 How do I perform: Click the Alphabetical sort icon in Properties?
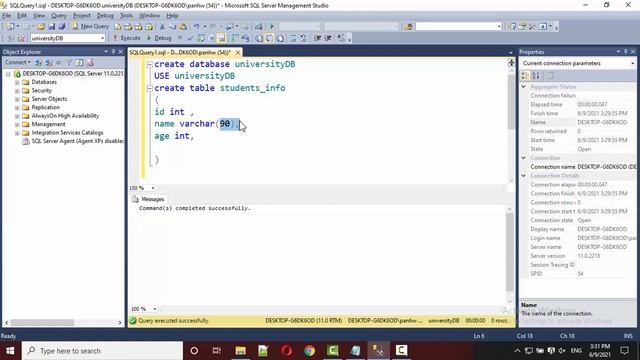click(536, 76)
